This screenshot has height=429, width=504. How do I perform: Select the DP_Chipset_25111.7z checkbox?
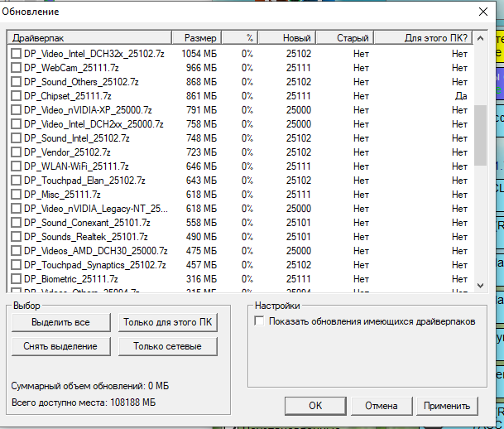point(17,96)
